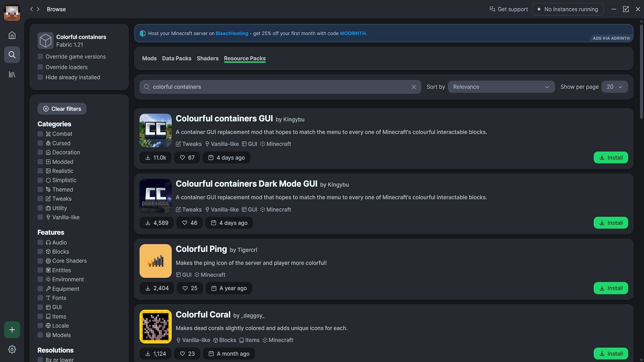The height and width of the screenshot is (362, 644).
Task: Open the Colorful Ping title
Action: point(201,249)
